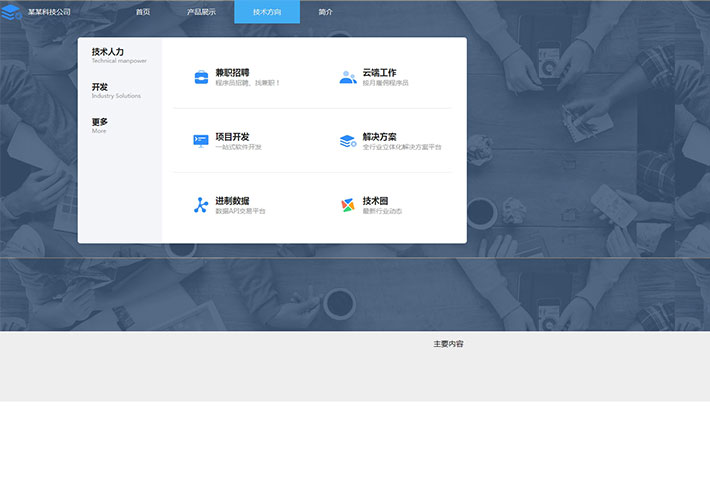Open the 产品展示 navigation menu

(201, 12)
